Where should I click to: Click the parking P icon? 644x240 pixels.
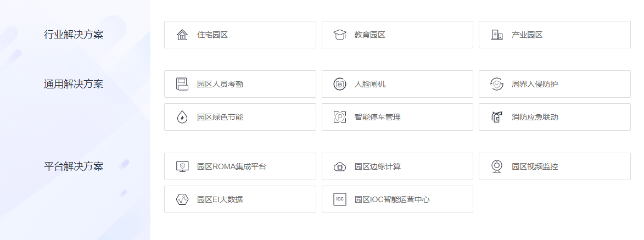tap(340, 117)
